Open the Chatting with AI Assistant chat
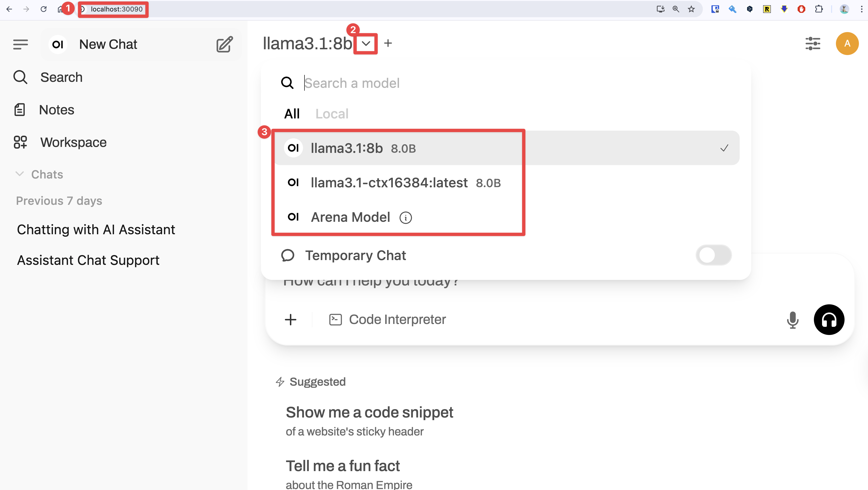Image resolution: width=868 pixels, height=490 pixels. tap(96, 230)
